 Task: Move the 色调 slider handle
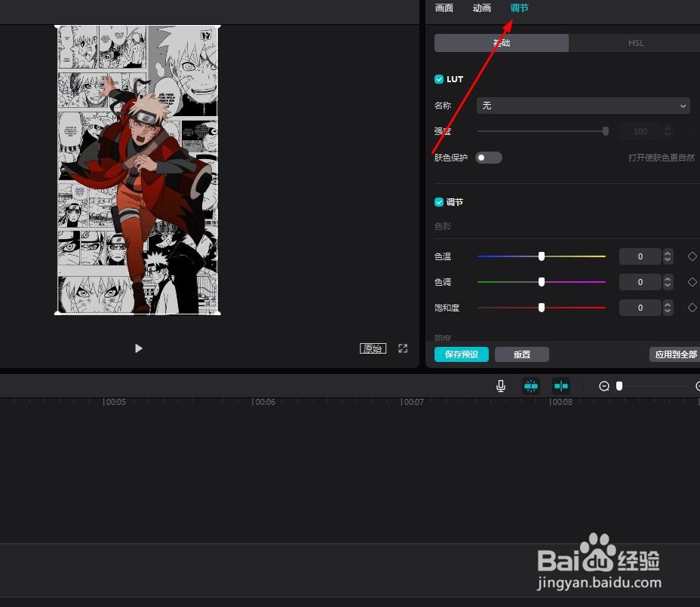coord(542,281)
